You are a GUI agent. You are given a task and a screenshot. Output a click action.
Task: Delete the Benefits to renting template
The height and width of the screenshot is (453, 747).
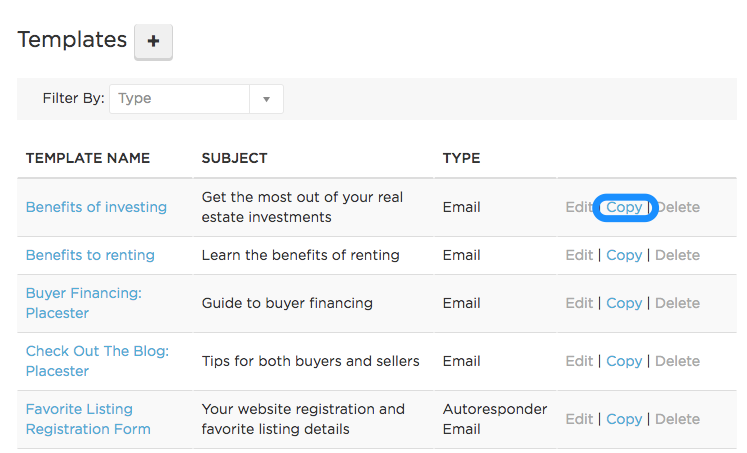pos(677,255)
